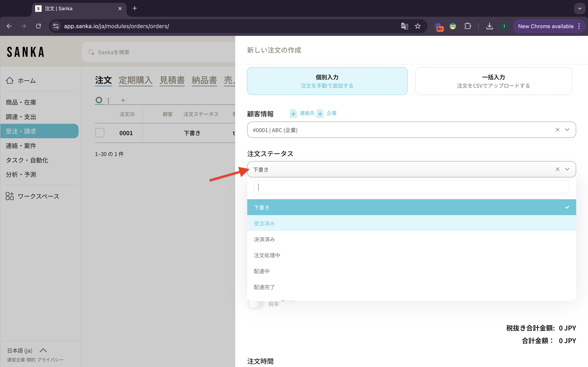Expand the customer info dropdown chevron
The image size is (588, 367).
click(x=567, y=130)
